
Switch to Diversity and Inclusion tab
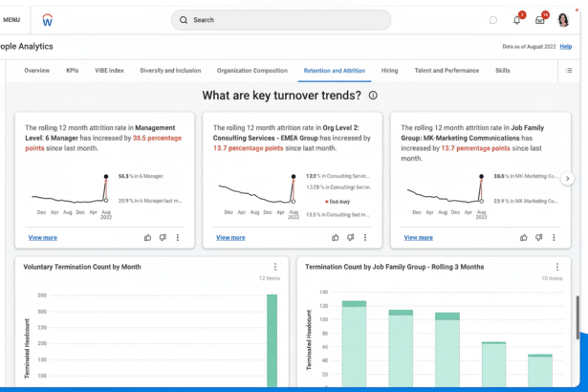tap(170, 71)
